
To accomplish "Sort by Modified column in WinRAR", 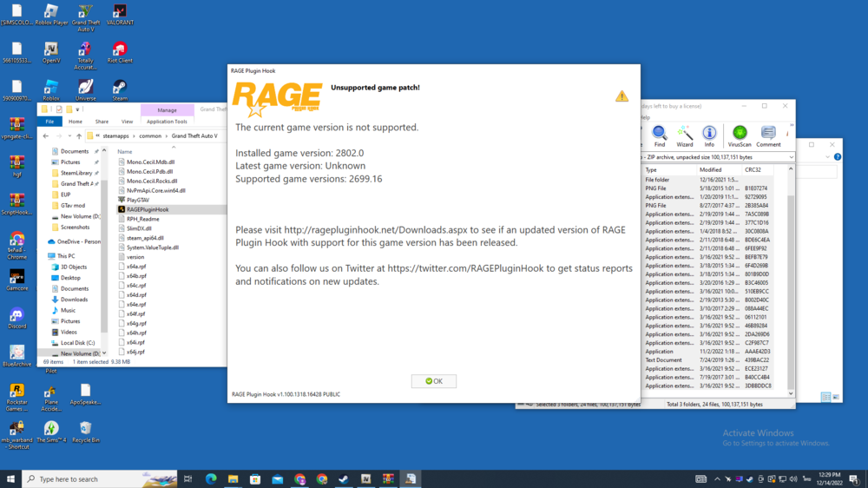I will (x=719, y=170).
